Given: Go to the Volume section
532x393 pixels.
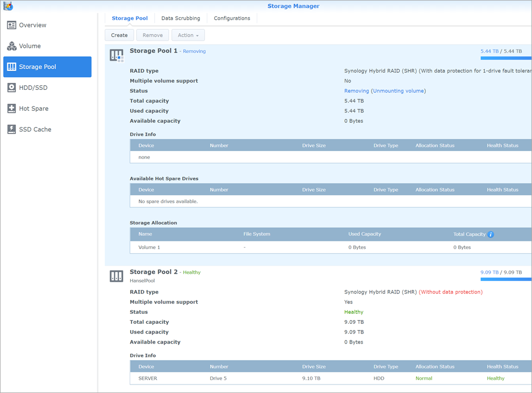Looking at the screenshot, I should [x=47, y=46].
